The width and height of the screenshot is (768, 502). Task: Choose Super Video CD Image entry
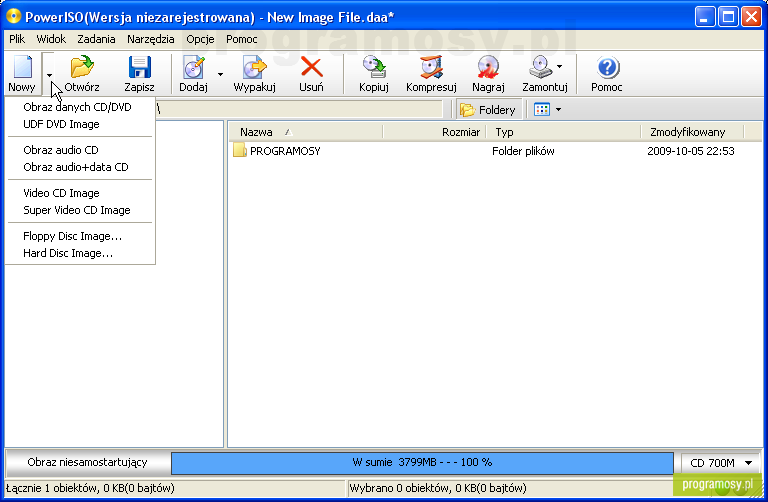coord(80,210)
